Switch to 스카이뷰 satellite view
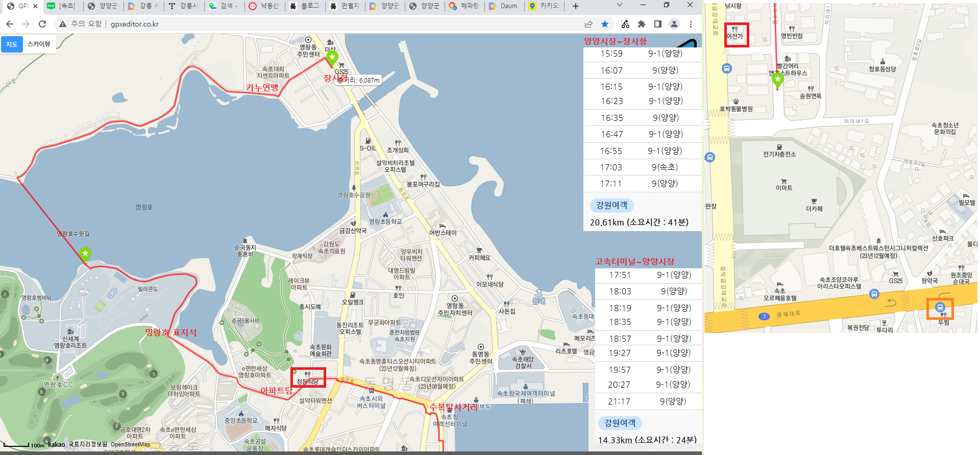This screenshot has width=980, height=455. (39, 44)
